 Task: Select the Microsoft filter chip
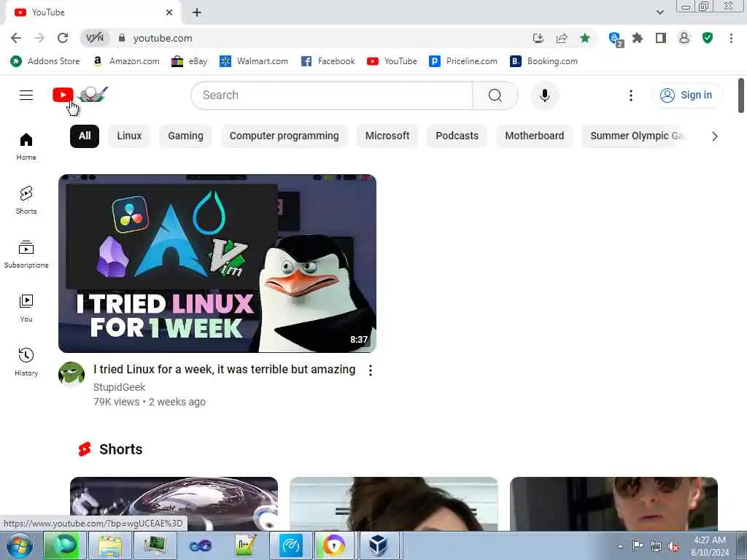point(387,136)
